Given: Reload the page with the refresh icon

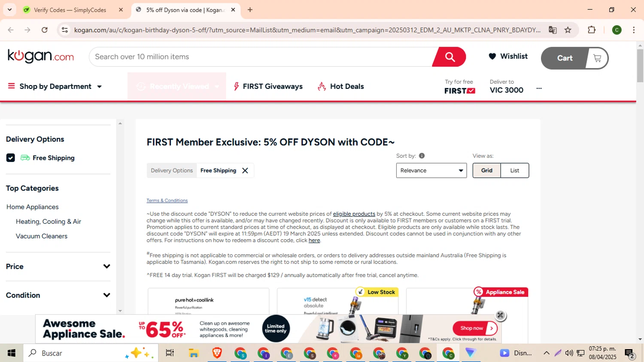Looking at the screenshot, I should [x=45, y=30].
